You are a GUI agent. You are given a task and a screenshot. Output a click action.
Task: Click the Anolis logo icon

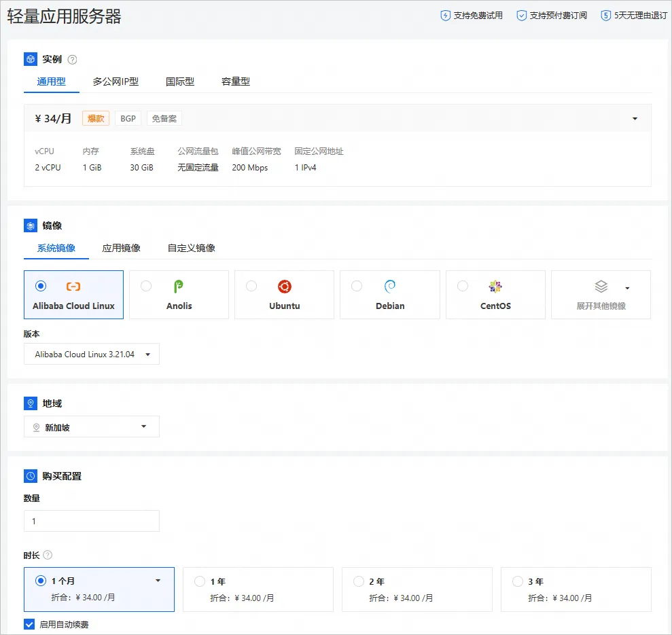pos(178,286)
